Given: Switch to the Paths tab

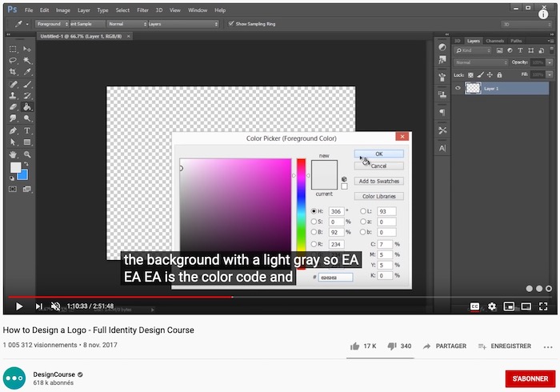Looking at the screenshot, I should (516, 41).
